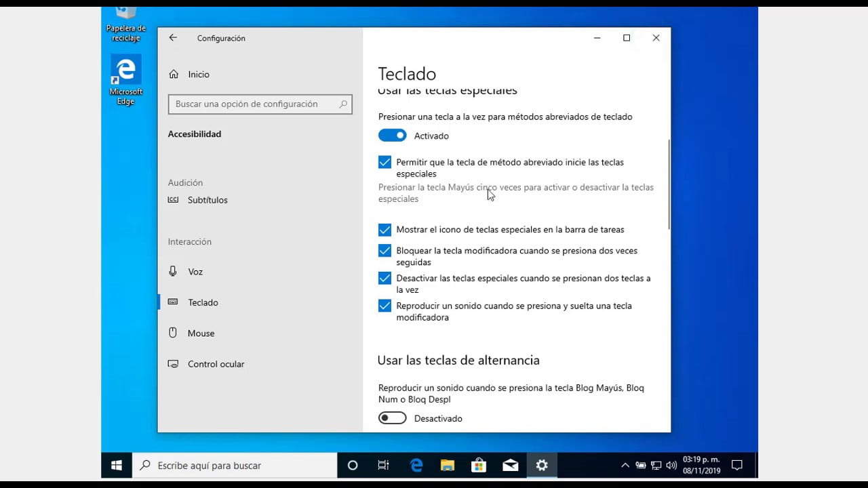Disable the Activado keyboard shortcut toggle

[392, 135]
